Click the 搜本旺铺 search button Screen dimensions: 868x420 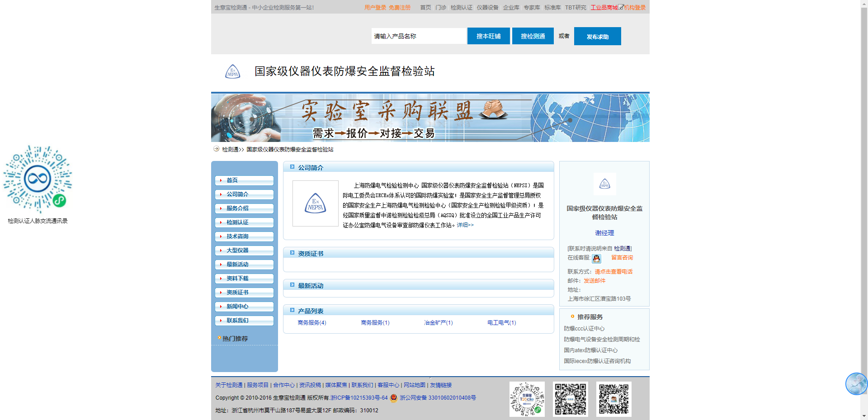point(488,36)
